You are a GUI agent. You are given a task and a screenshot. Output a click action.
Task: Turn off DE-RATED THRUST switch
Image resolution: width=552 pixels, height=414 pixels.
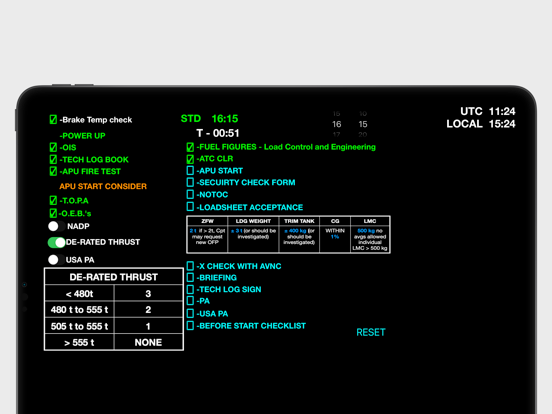tap(57, 243)
